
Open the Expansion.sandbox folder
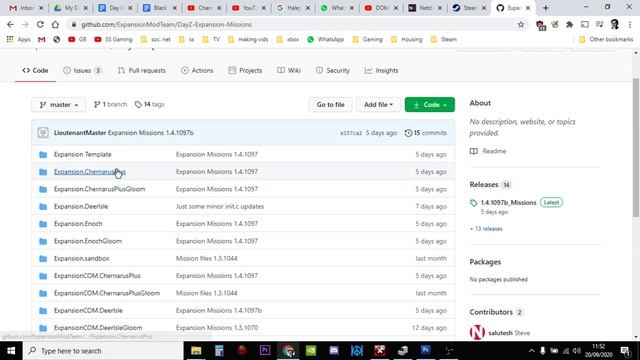click(81, 258)
